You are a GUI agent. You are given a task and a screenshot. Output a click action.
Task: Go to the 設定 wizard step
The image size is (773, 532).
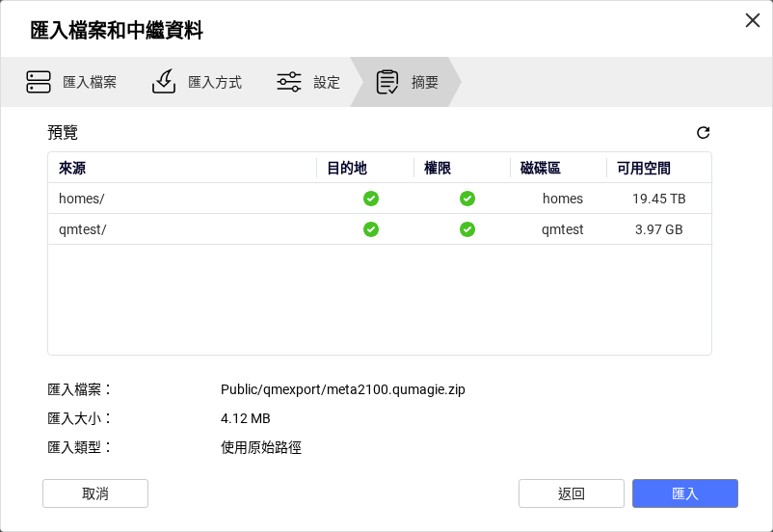click(x=308, y=82)
